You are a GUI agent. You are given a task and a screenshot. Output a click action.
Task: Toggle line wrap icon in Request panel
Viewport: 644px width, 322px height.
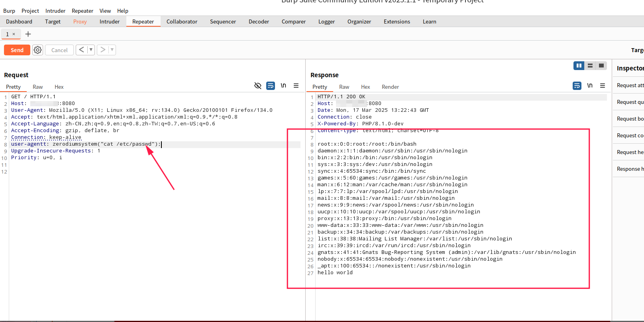[x=271, y=86]
